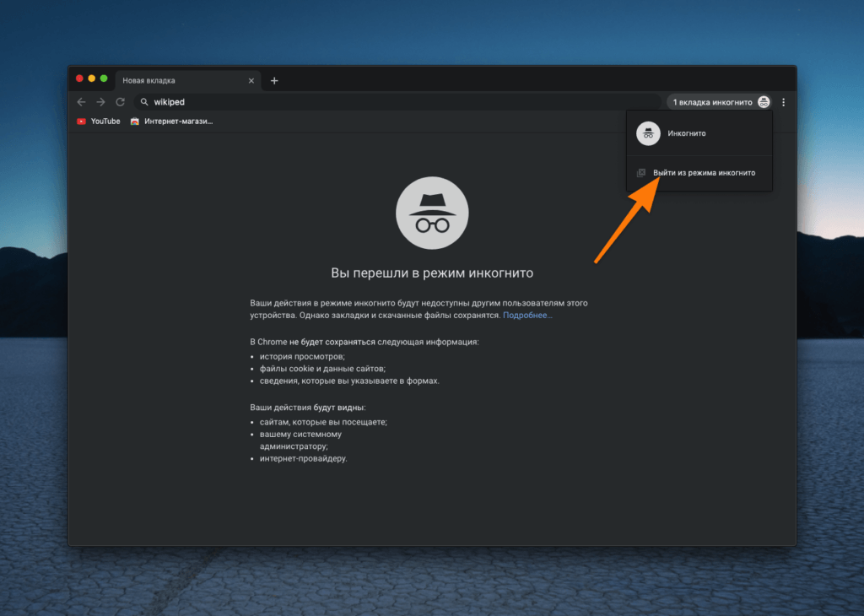This screenshot has width=864, height=616.
Task: Click the red close window button
Action: 79,78
